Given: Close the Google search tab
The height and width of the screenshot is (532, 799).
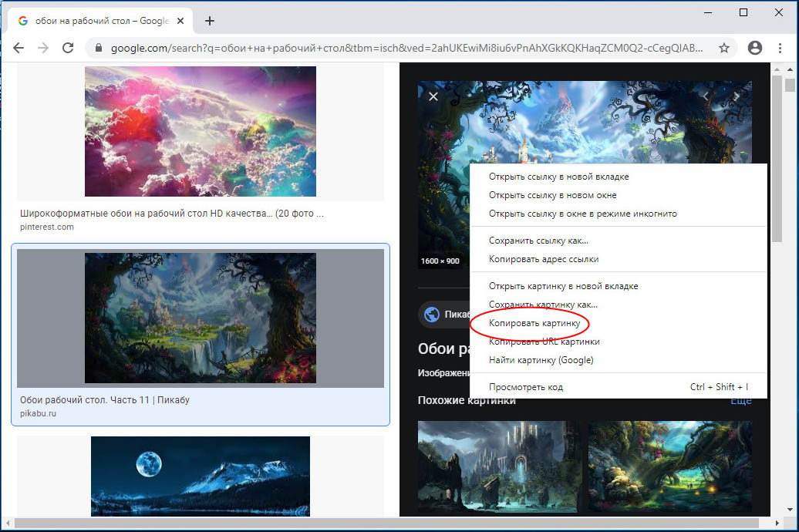Looking at the screenshot, I should pyautogui.click(x=180, y=21).
